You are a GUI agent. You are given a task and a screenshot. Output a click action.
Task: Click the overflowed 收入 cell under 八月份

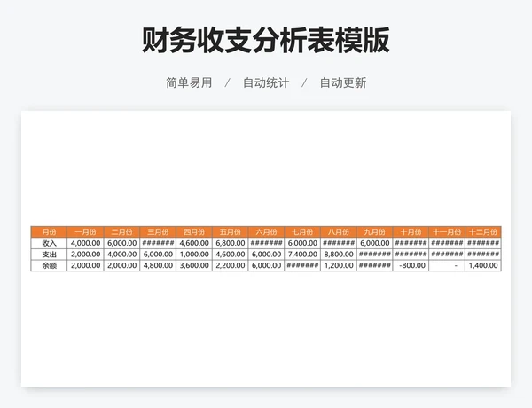pyautogui.click(x=339, y=243)
